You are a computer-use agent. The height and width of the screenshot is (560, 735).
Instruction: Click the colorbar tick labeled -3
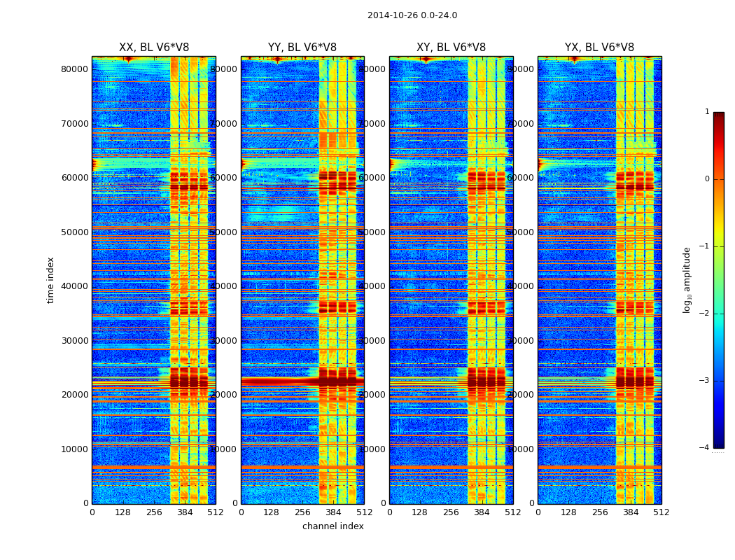(706, 381)
